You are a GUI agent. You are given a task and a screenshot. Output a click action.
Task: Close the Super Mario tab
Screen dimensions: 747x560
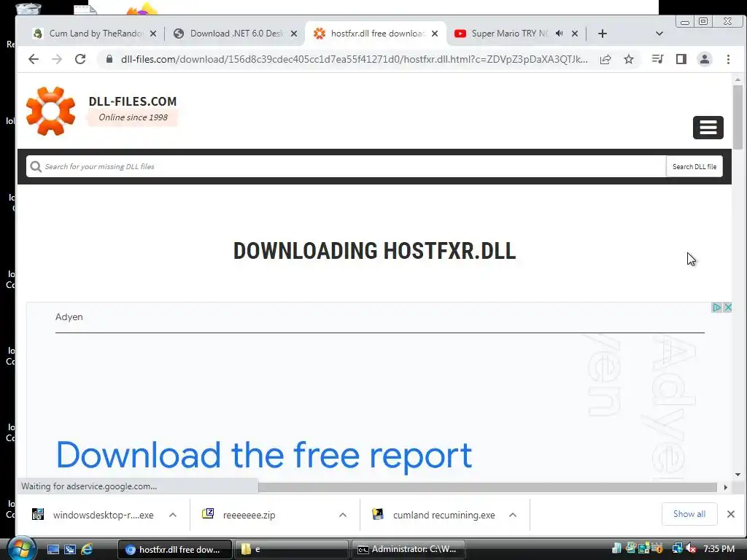(575, 34)
